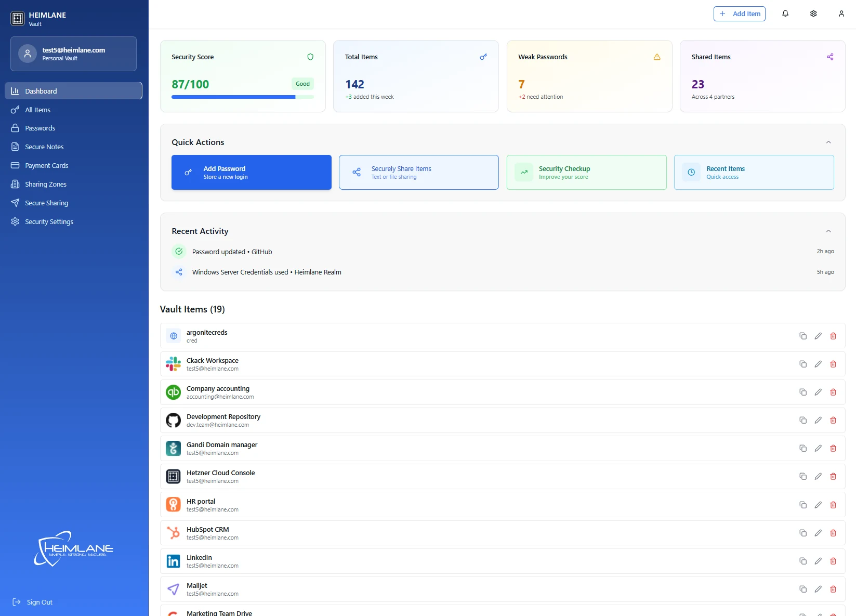Open Secure Sharing section
This screenshot has width=856, height=616.
pos(73,203)
